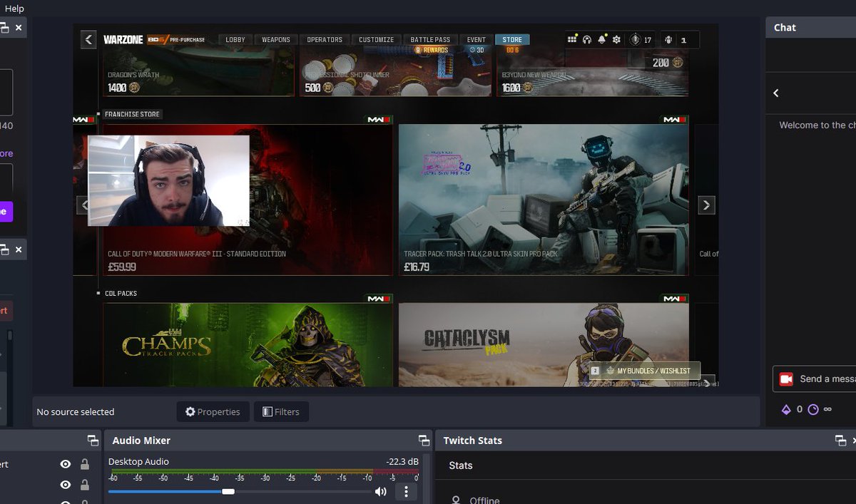Image resolution: width=856 pixels, height=504 pixels.
Task: Switch to the Lobby tab
Action: [235, 40]
